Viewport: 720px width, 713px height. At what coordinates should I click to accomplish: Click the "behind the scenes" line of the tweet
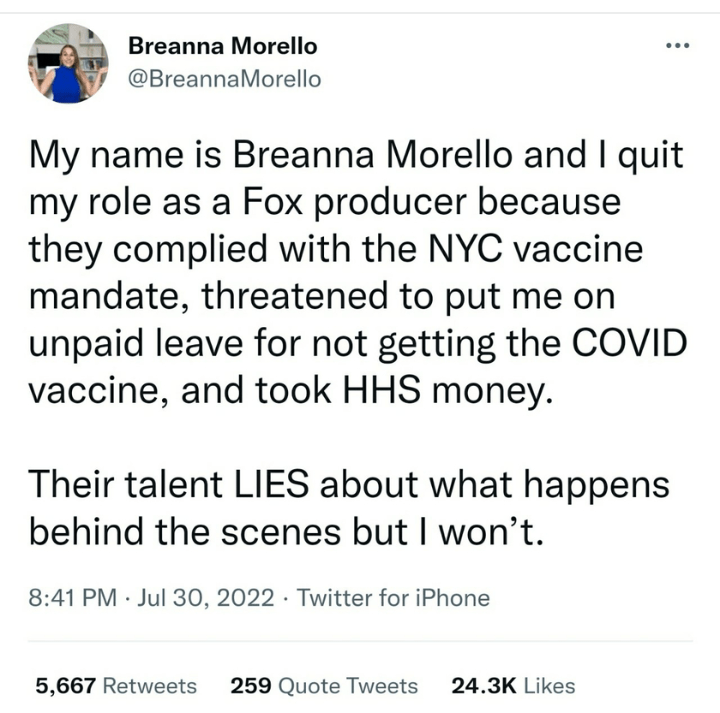[x=286, y=533]
